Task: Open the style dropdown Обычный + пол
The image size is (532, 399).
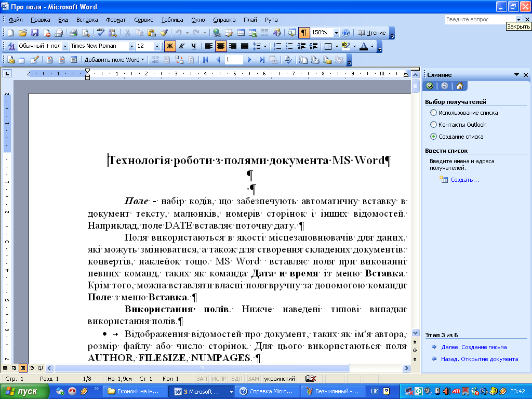Action: pyautogui.click(x=65, y=46)
